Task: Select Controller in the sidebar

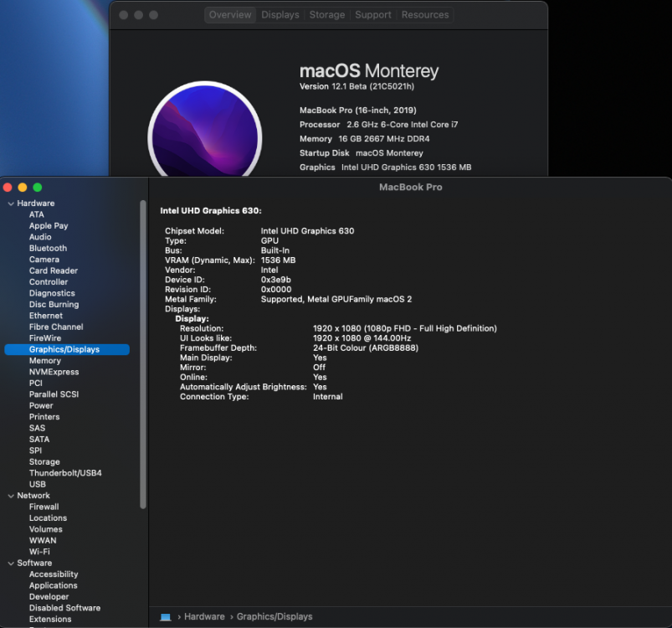Action: [x=49, y=282]
